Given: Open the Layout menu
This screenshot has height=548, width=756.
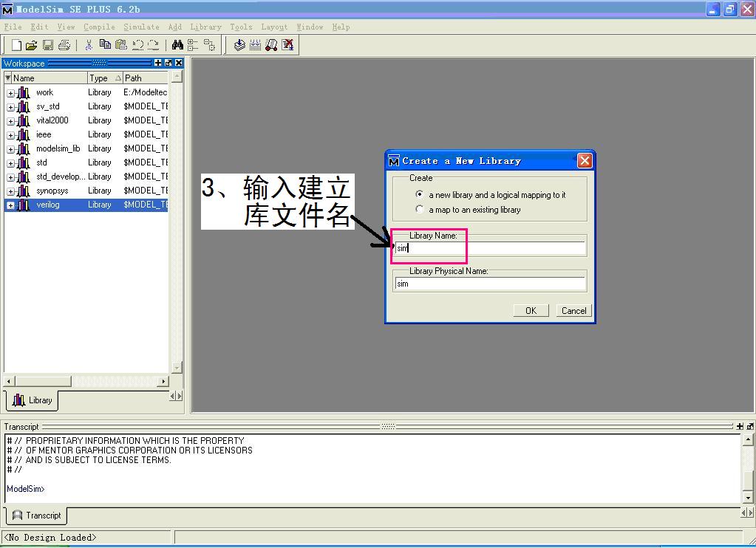Looking at the screenshot, I should 274,27.
